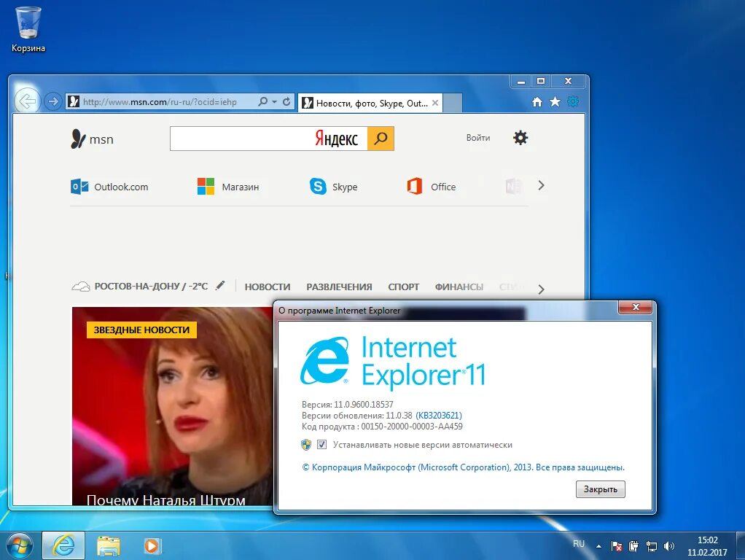This screenshot has width=745, height=560.
Task: Click the product code 00150-20000-00003-AA459 text
Action: coord(411,427)
